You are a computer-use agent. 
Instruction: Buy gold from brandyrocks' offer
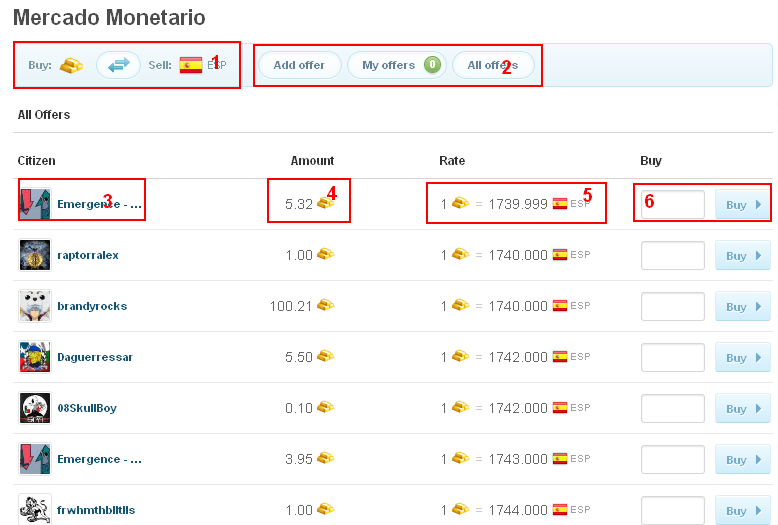(x=742, y=307)
